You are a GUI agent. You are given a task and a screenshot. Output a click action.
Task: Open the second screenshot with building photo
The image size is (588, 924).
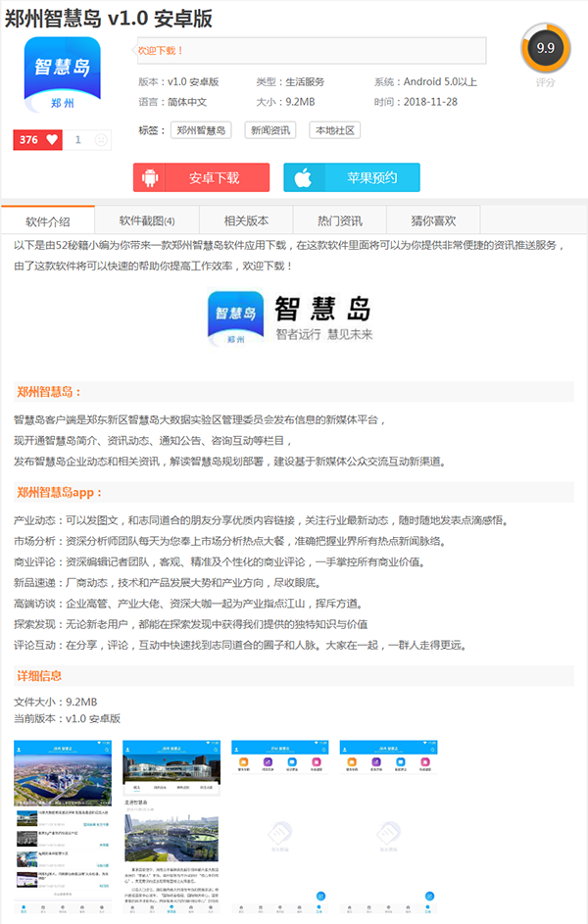pos(171,827)
